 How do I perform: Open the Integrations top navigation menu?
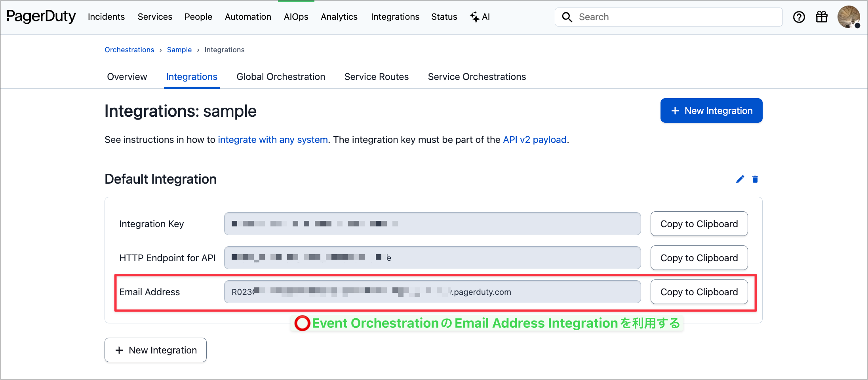[x=395, y=17]
